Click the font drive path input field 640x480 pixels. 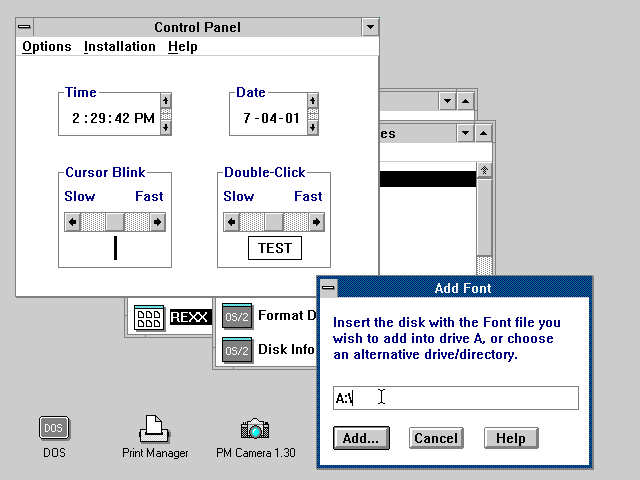[455, 398]
